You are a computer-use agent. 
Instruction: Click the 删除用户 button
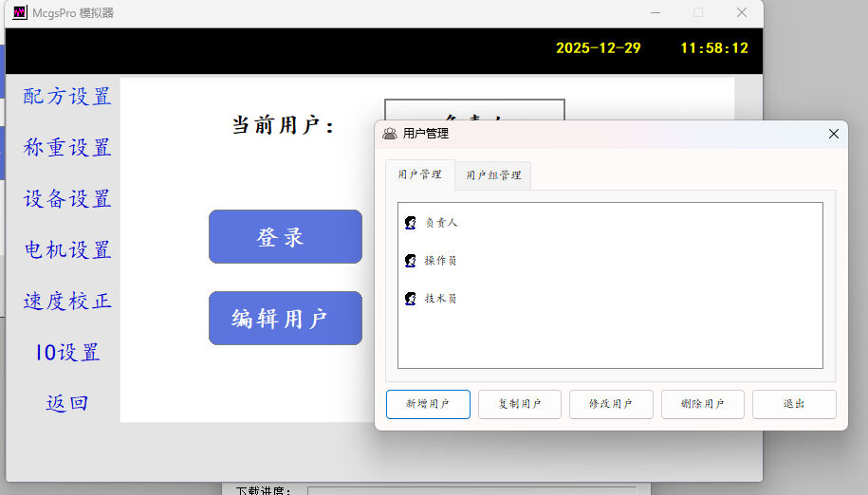(703, 404)
